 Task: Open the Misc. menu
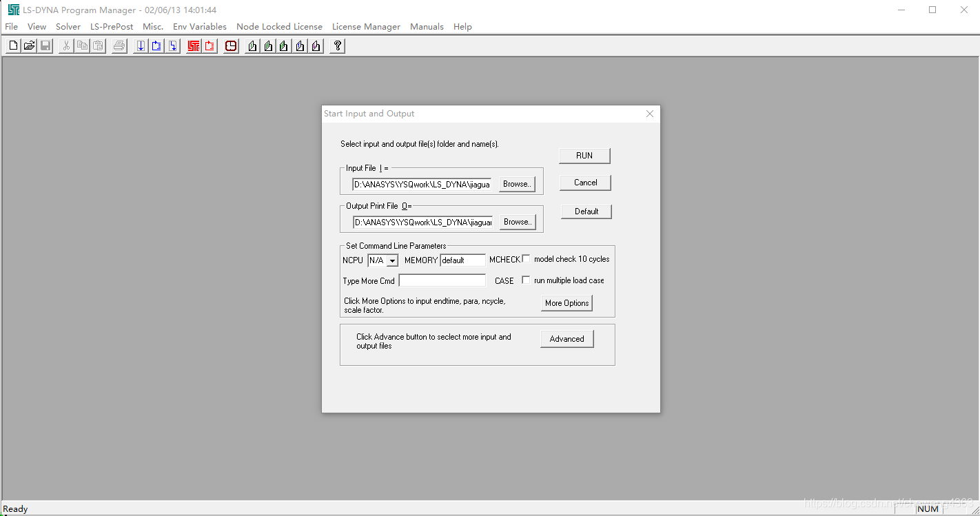pyautogui.click(x=153, y=26)
